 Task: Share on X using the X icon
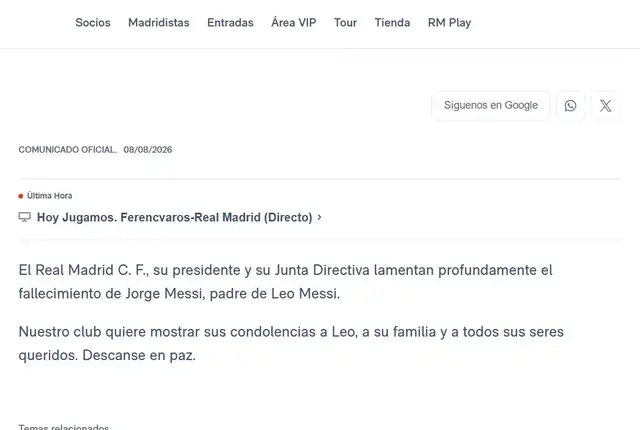tap(606, 106)
